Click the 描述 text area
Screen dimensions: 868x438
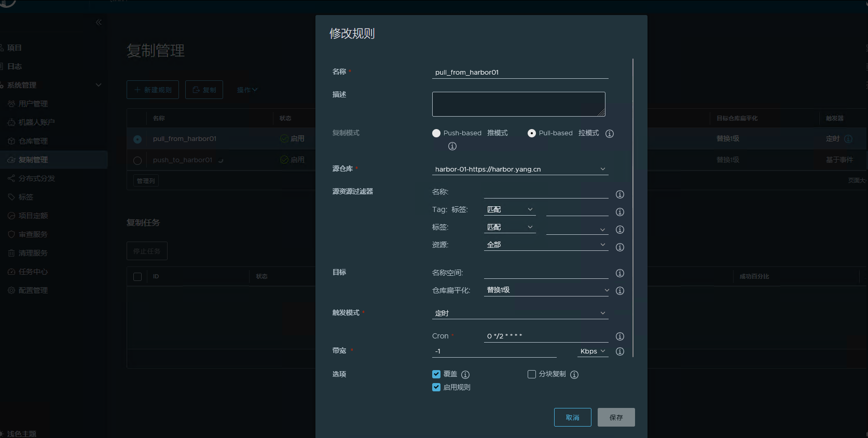pos(518,104)
